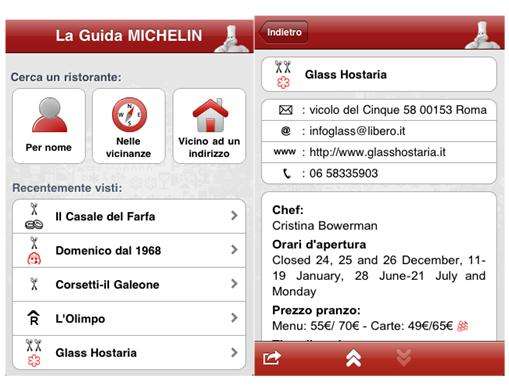The height and width of the screenshot is (390, 509).
Task: Tap the double down-arrow next icon
Action: (x=404, y=358)
